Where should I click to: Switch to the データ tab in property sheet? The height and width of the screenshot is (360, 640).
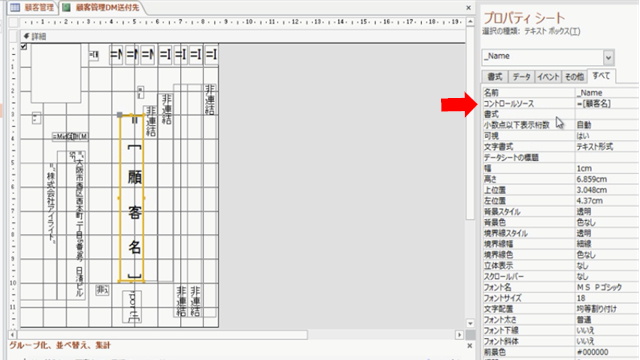(521, 77)
